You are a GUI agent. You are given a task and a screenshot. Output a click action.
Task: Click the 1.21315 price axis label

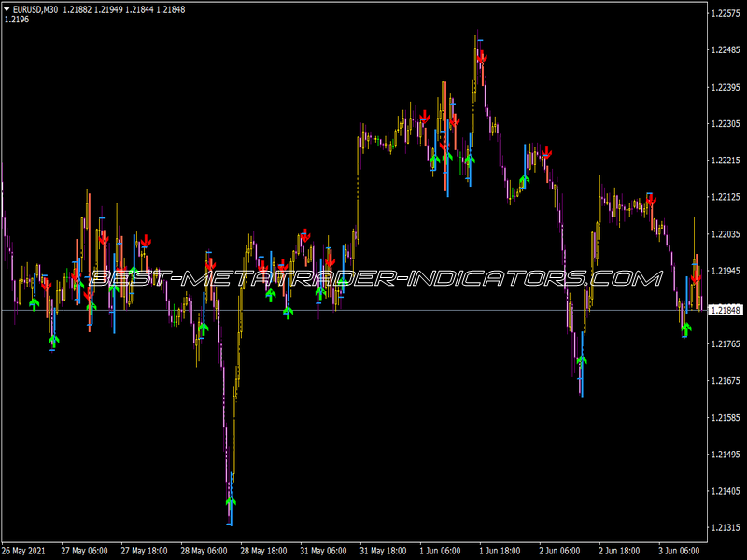[x=726, y=527]
